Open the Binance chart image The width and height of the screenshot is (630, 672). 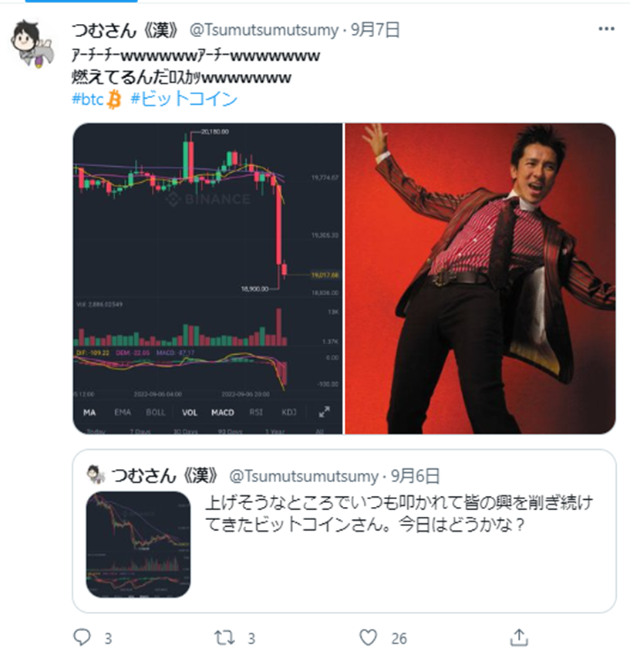[207, 279]
